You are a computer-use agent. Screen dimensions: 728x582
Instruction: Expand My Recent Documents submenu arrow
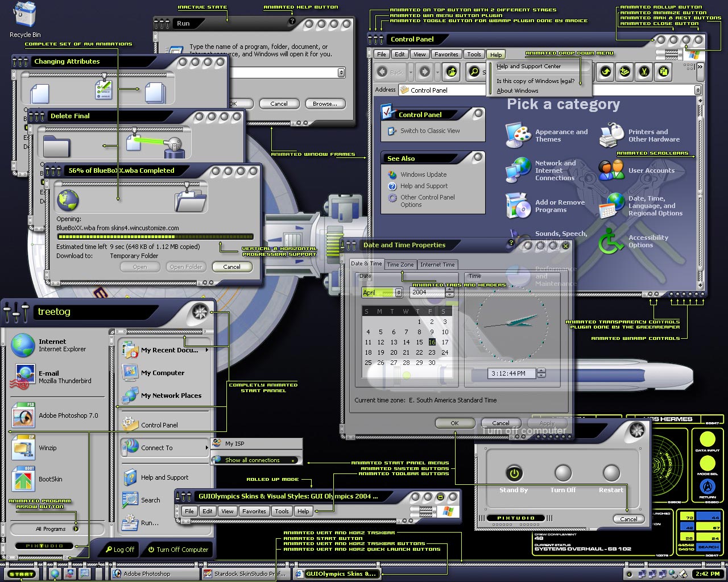(206, 350)
